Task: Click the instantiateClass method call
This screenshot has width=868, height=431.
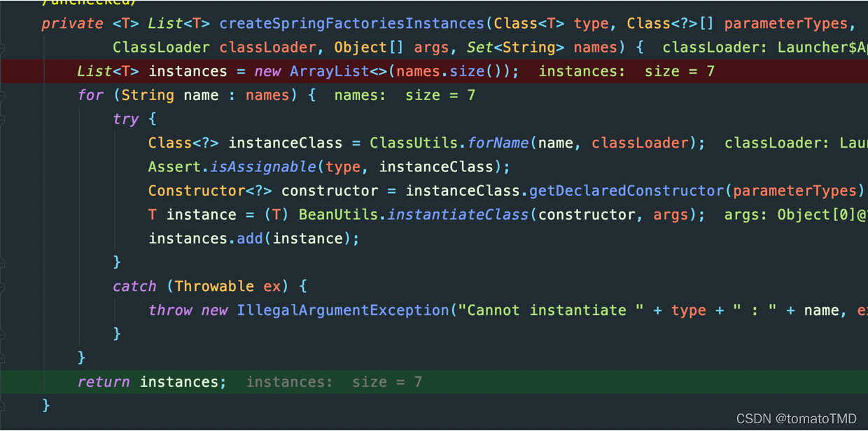Action: 458,214
